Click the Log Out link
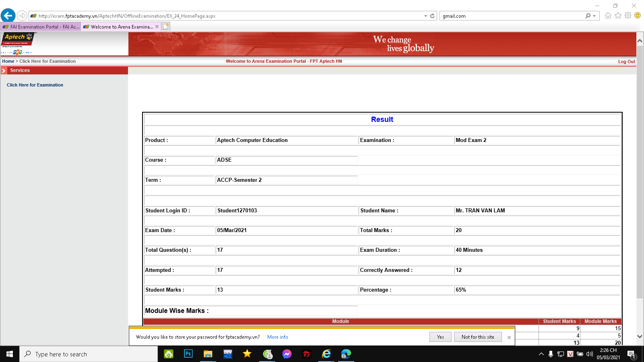This screenshot has height=362, width=644. coord(627,62)
